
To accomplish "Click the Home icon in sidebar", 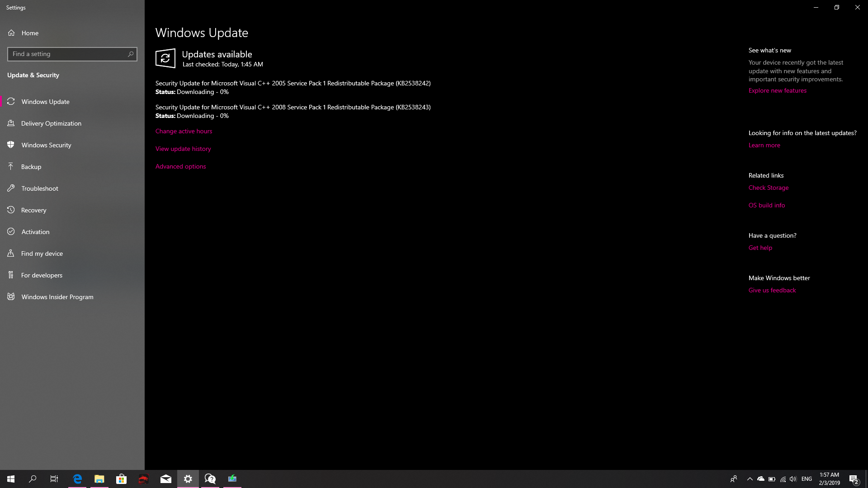I will (11, 33).
